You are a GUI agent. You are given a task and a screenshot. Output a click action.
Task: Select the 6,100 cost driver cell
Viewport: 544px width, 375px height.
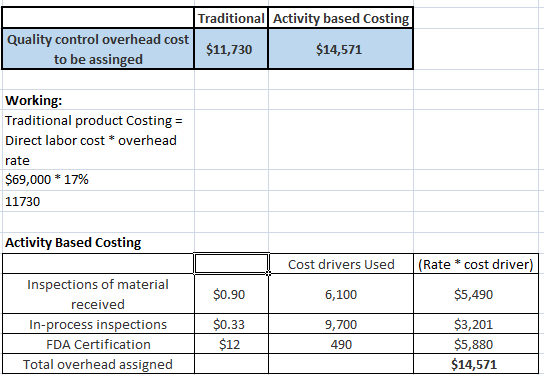pos(341,294)
